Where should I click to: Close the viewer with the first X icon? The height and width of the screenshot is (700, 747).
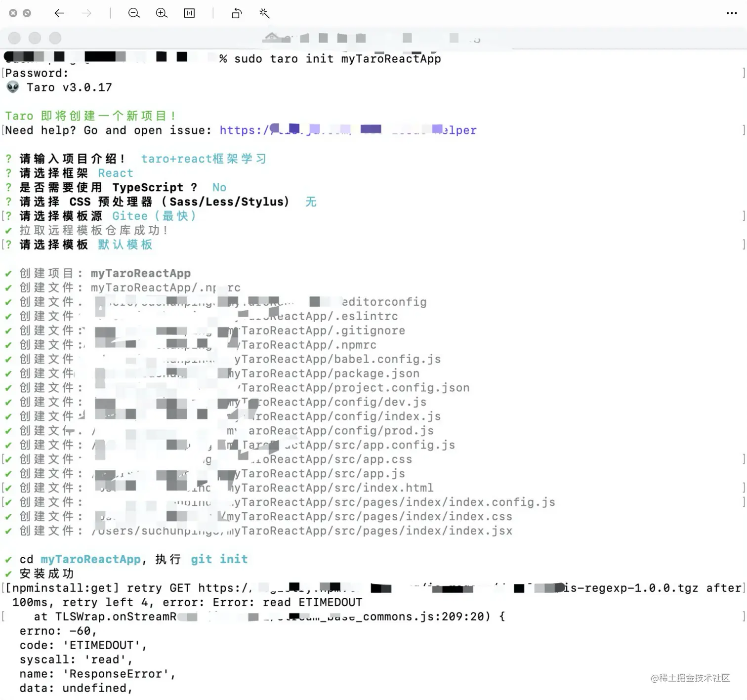click(x=13, y=13)
